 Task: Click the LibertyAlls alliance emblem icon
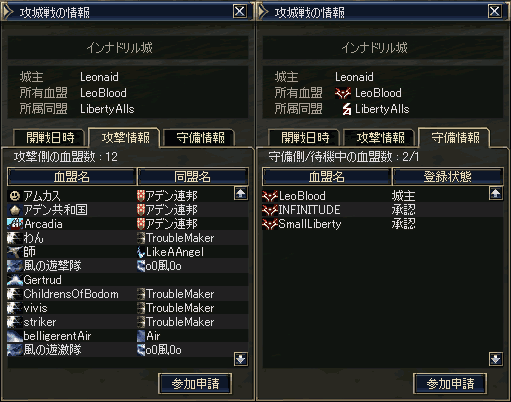pyautogui.click(x=347, y=109)
